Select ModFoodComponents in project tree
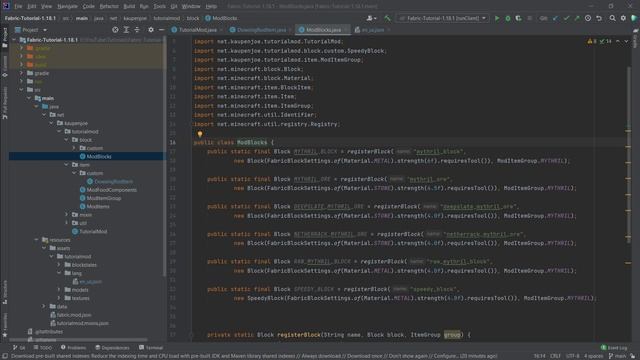Viewport: 640px width, 360px height. 111,190
